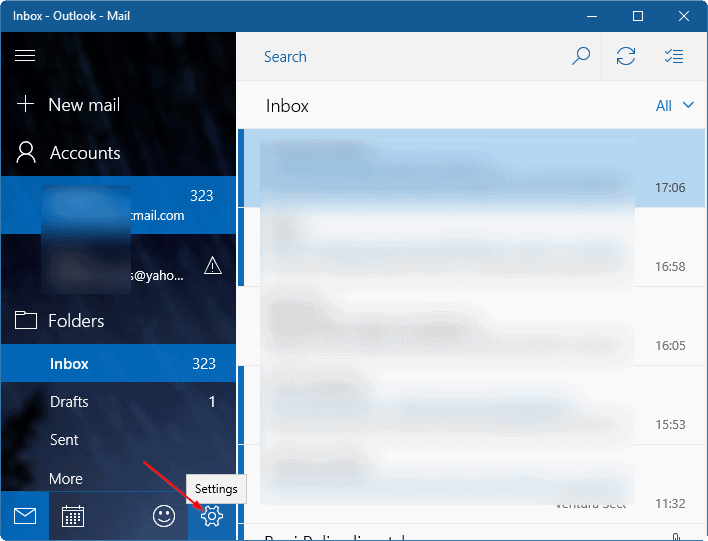Click the Drafts count 1

(212, 401)
